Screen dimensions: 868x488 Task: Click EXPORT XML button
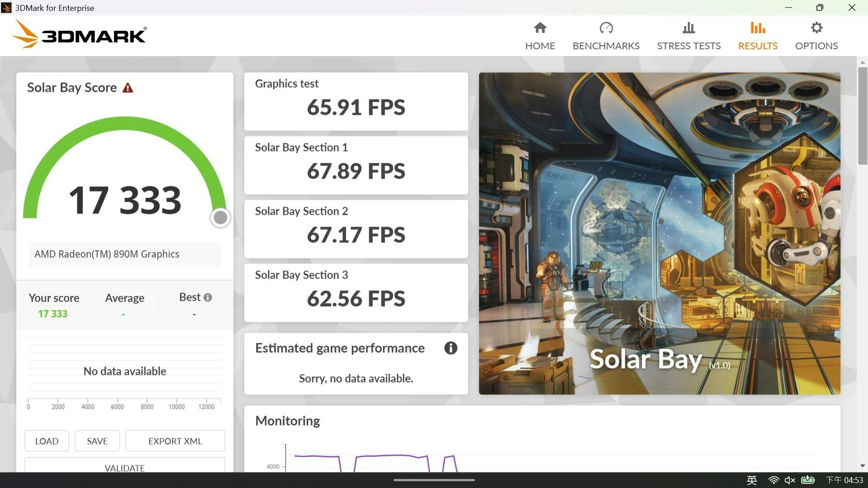pos(175,441)
